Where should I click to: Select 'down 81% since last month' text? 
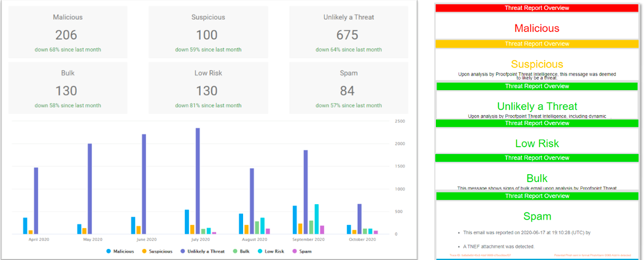(x=208, y=105)
